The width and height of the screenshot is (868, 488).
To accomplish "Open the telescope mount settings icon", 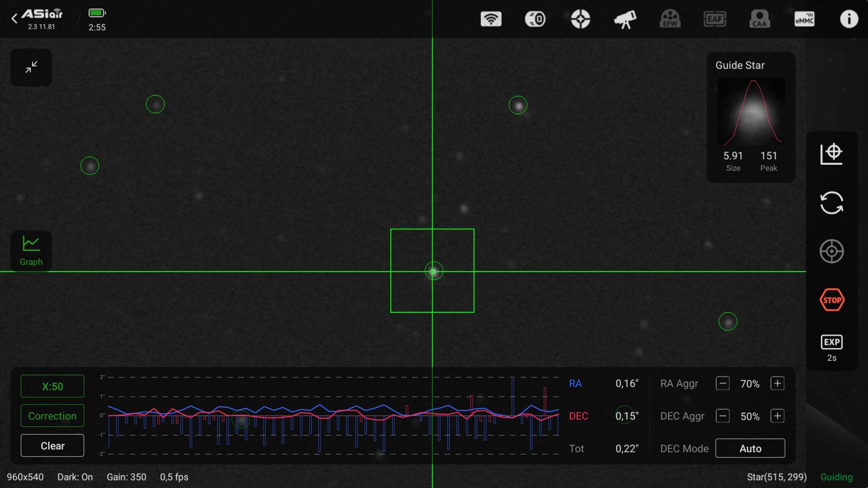I will pos(625,19).
